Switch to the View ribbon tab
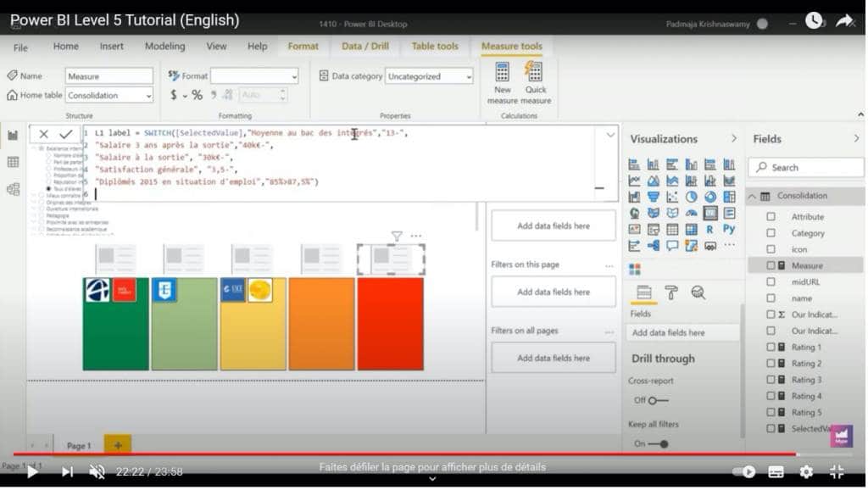 [216, 47]
